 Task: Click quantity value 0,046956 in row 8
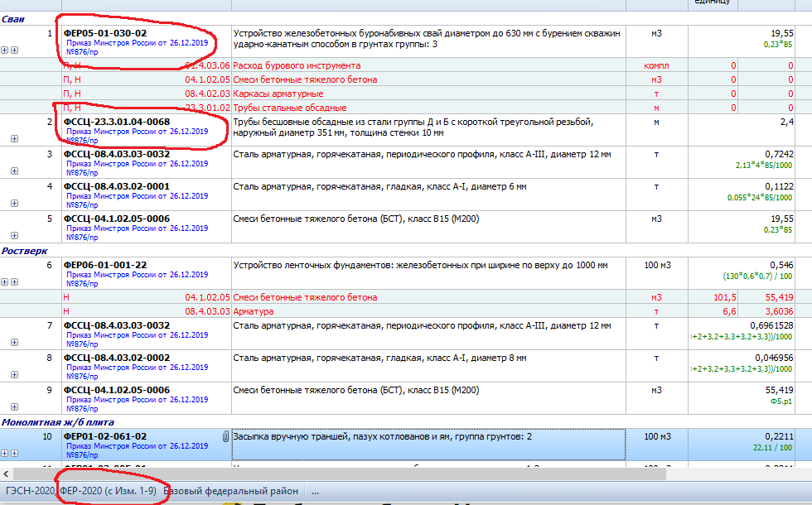coord(774,358)
